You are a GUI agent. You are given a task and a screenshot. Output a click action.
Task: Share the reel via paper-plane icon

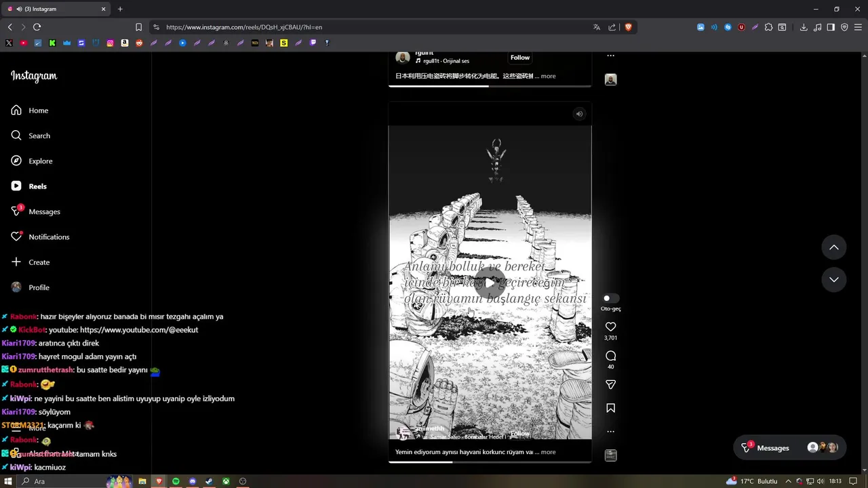click(x=610, y=384)
